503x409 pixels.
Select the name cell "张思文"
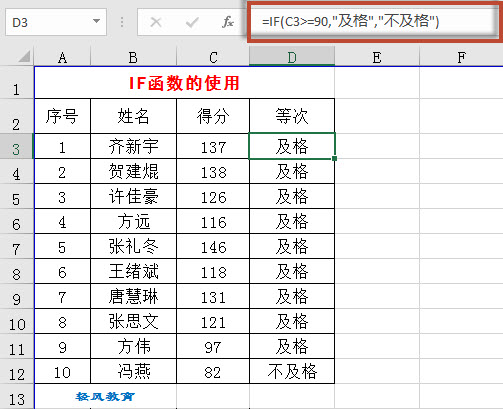tap(133, 321)
